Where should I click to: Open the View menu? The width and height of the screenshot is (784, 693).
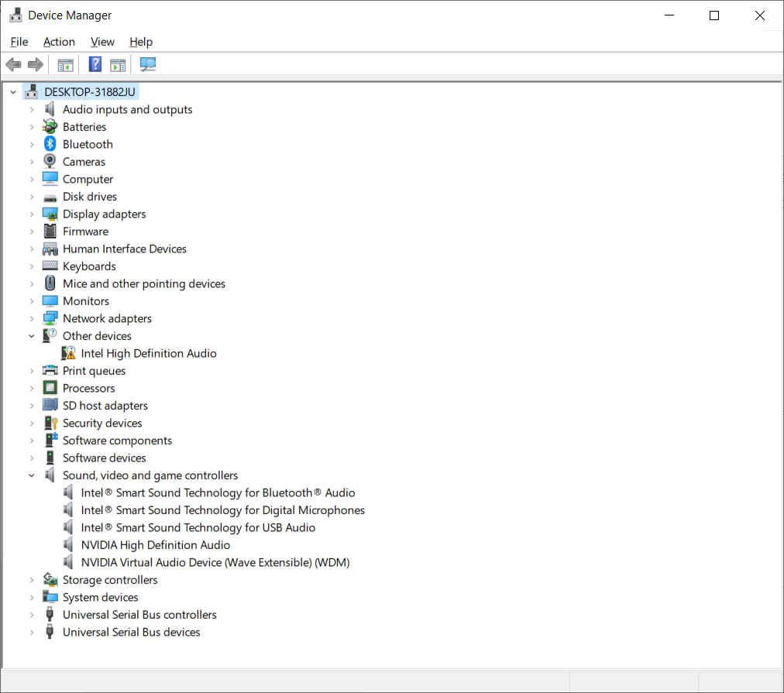pos(101,41)
